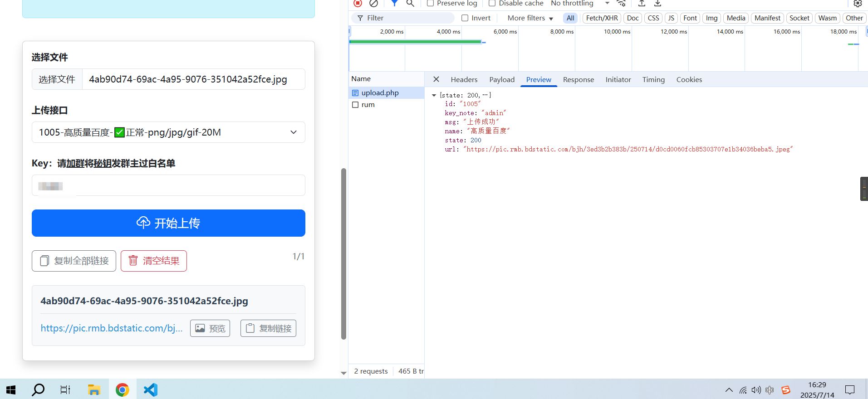Open Windows Start menu
This screenshot has width=868, height=399.
[11, 390]
